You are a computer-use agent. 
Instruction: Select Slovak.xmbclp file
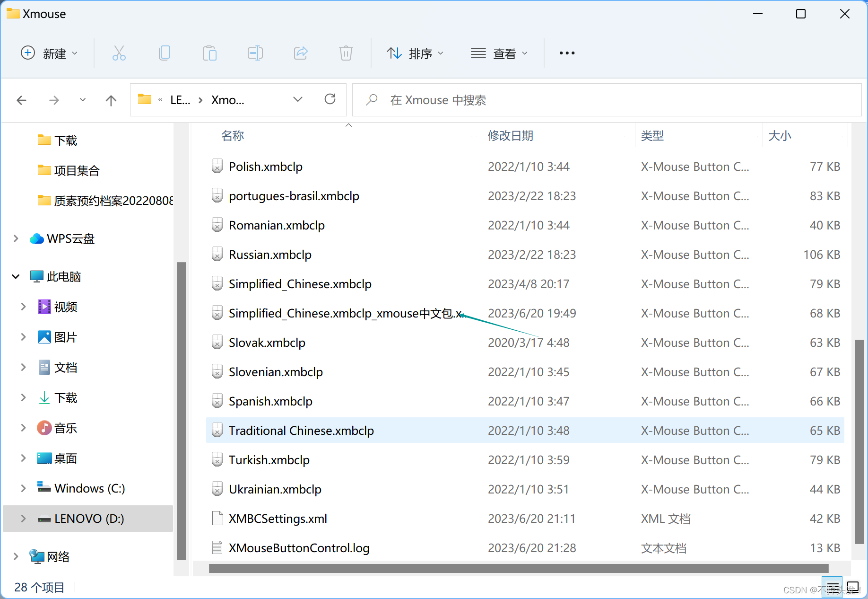pos(525,343)
